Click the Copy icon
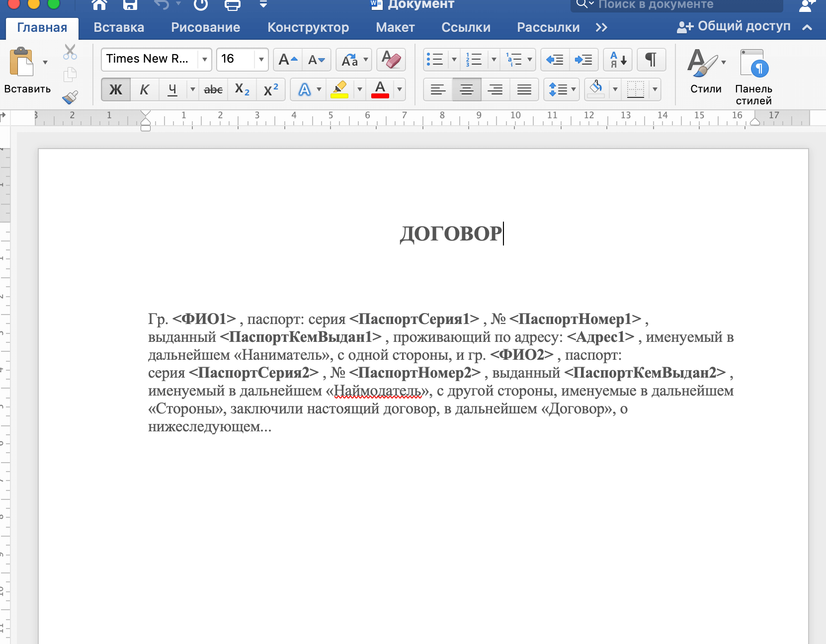The height and width of the screenshot is (644, 826). point(70,75)
